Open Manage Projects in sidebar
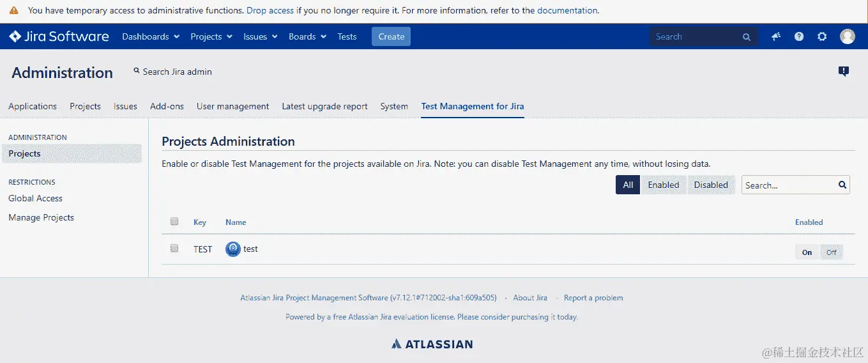The height and width of the screenshot is (363, 868). (41, 217)
